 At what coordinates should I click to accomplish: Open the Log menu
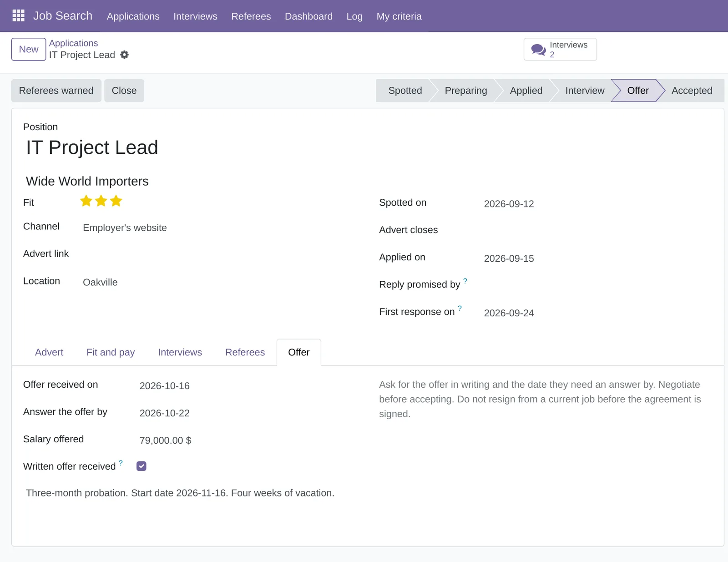pos(354,16)
